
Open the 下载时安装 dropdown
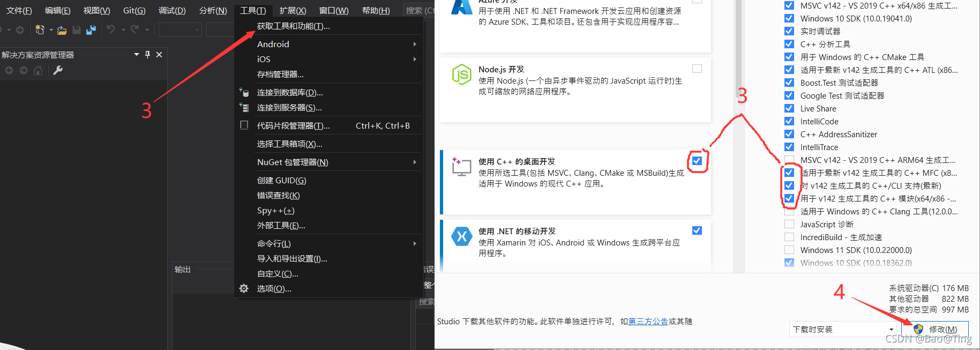click(x=843, y=329)
